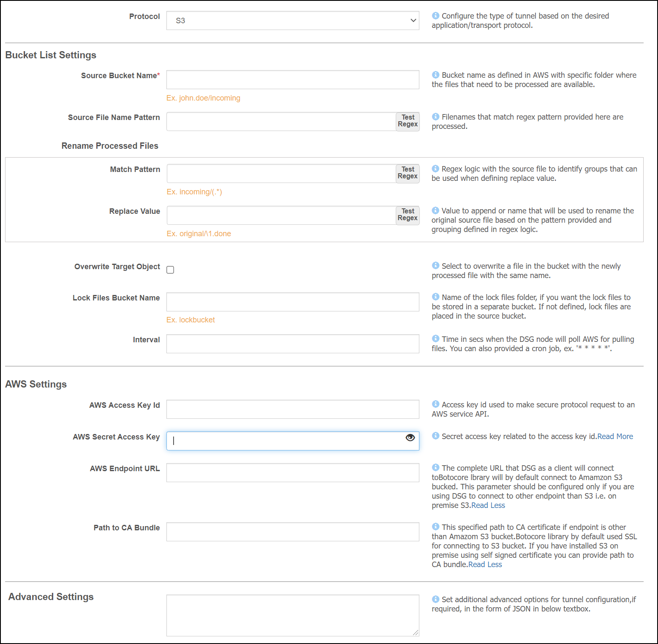This screenshot has height=644, width=658.
Task: Toggle visibility of AWS Secret Access Key
Action: coord(410,438)
